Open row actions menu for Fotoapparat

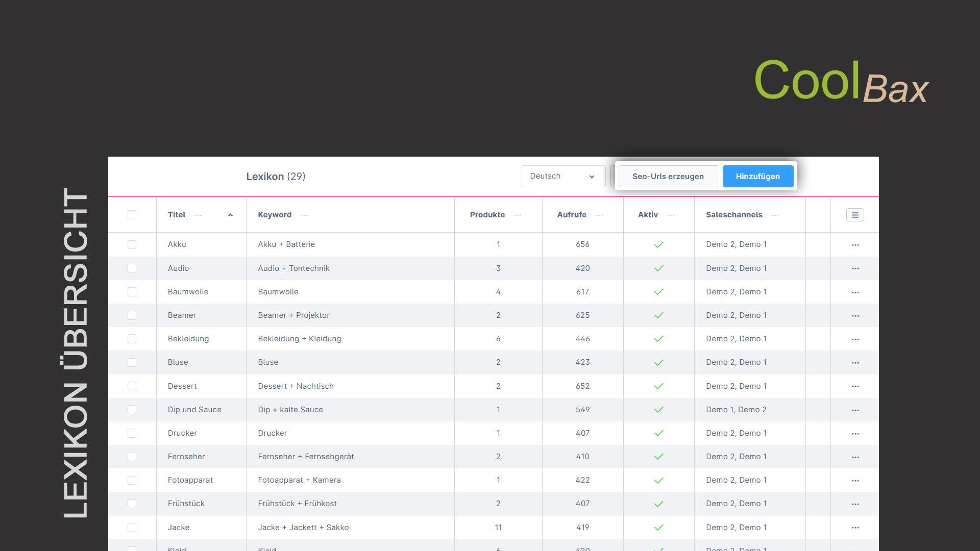(855, 481)
